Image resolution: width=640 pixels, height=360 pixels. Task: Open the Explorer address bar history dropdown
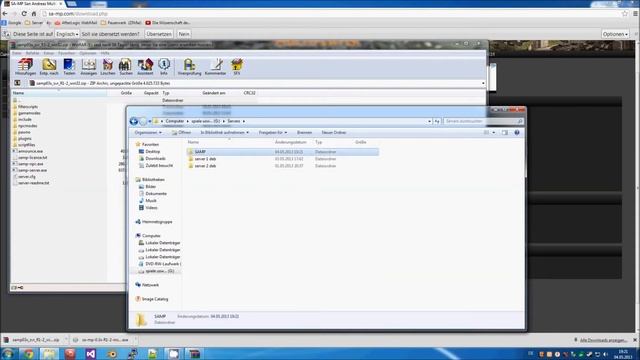[429, 121]
